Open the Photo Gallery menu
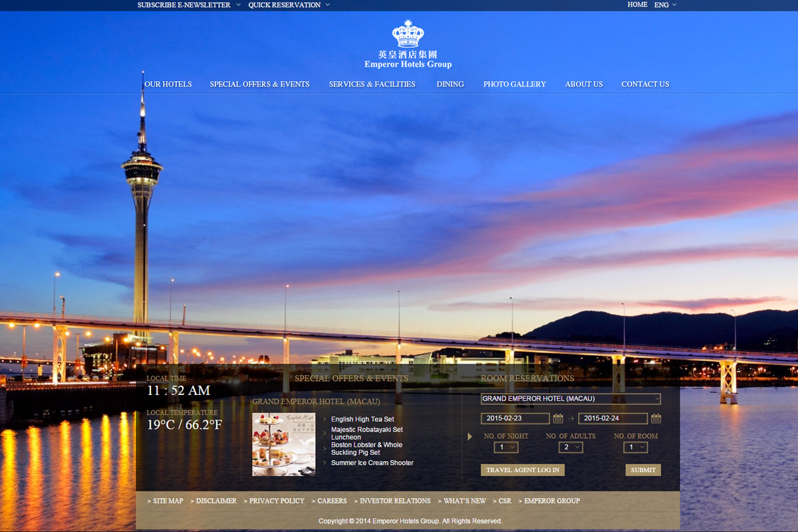 (x=515, y=84)
